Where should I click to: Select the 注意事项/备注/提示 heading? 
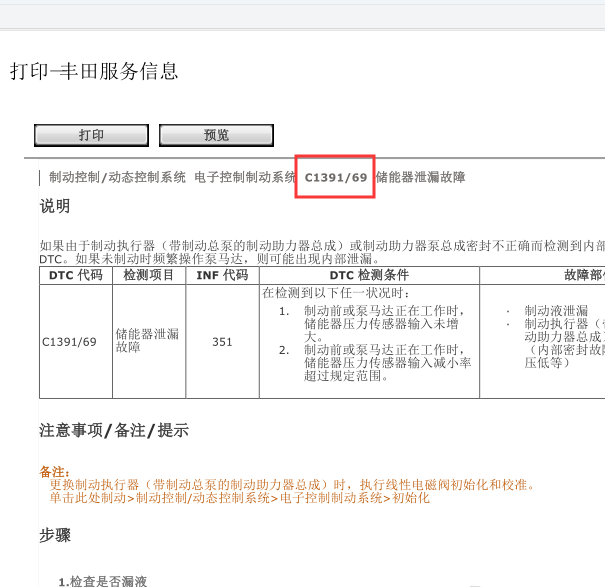click(x=114, y=430)
